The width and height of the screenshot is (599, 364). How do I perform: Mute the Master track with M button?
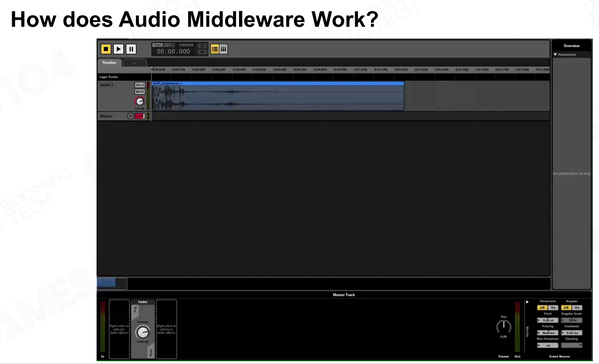pyautogui.click(x=130, y=116)
